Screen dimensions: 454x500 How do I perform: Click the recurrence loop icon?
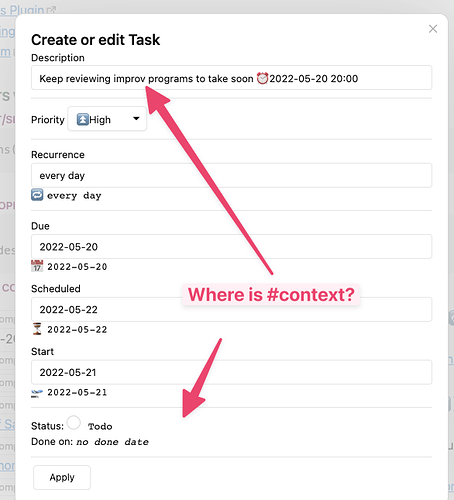click(x=37, y=195)
